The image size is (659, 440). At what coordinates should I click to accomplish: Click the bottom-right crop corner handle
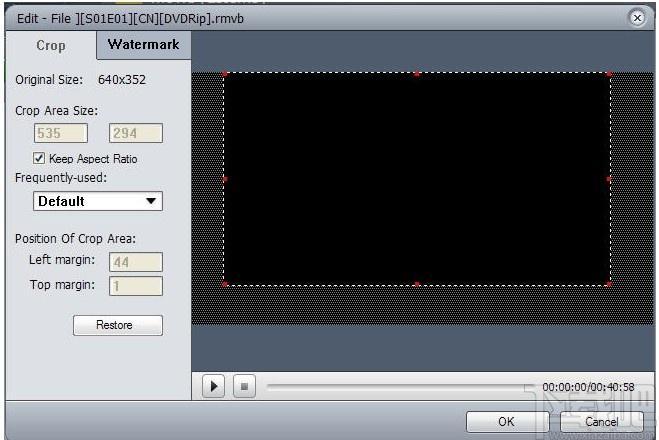pos(609,285)
